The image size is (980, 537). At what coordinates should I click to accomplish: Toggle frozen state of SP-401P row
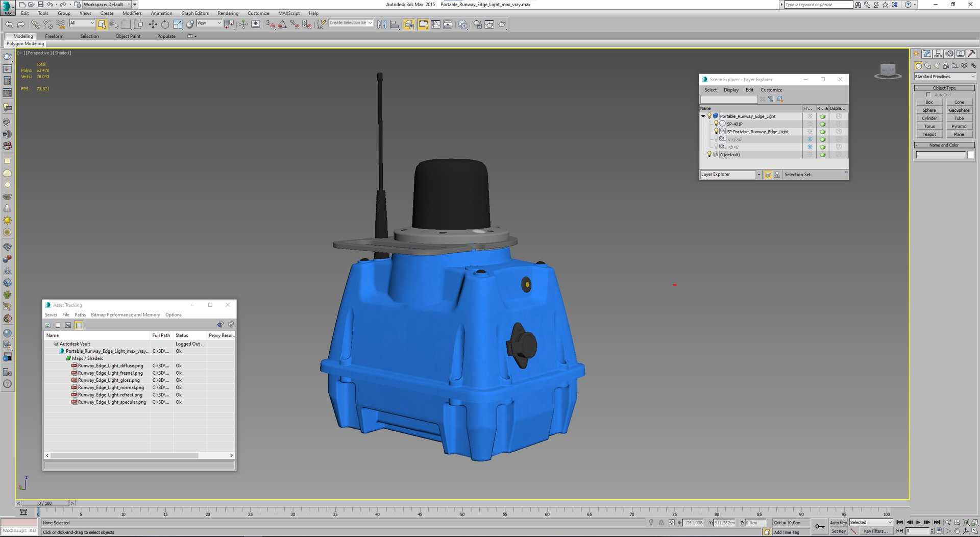coord(810,124)
